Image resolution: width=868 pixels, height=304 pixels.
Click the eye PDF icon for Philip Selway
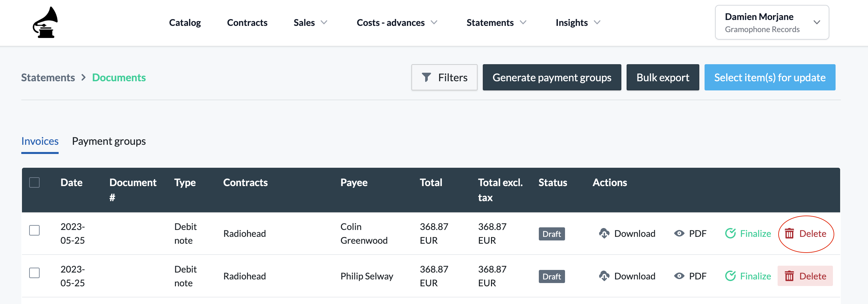[679, 276]
